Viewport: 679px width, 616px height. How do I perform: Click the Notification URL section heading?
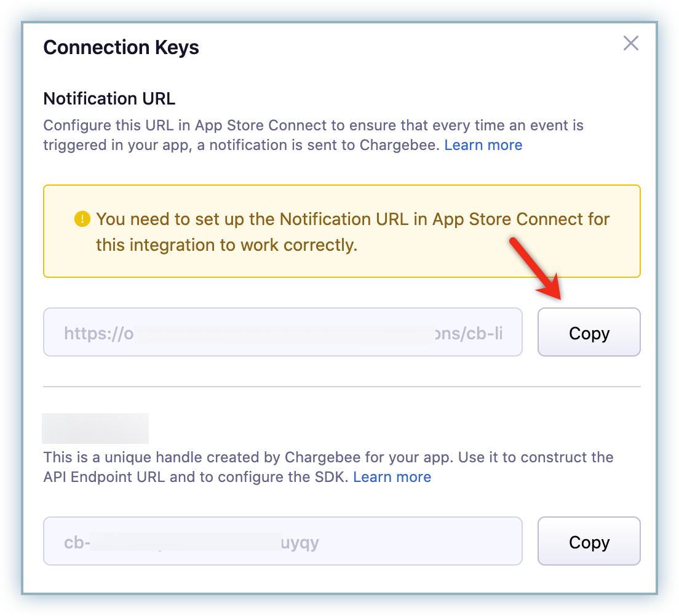coord(109,99)
